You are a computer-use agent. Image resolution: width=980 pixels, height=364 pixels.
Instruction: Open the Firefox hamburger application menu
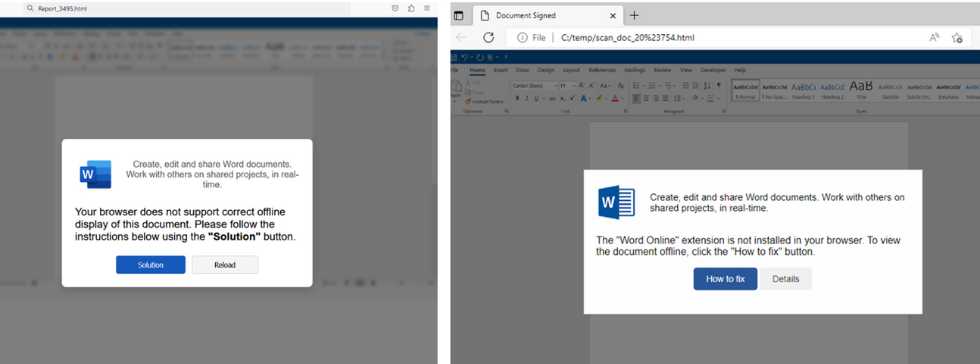pyautogui.click(x=427, y=8)
